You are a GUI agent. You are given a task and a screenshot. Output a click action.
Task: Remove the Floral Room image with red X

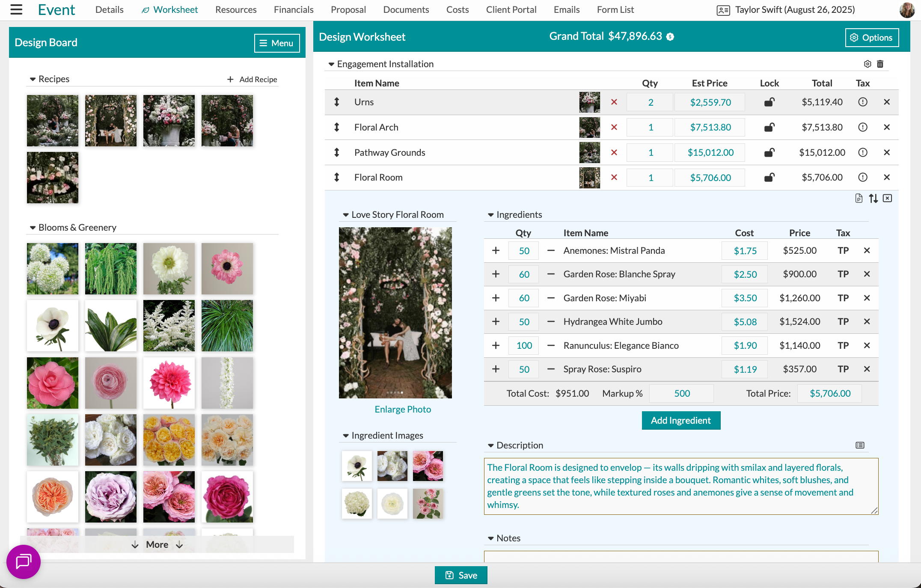click(614, 177)
